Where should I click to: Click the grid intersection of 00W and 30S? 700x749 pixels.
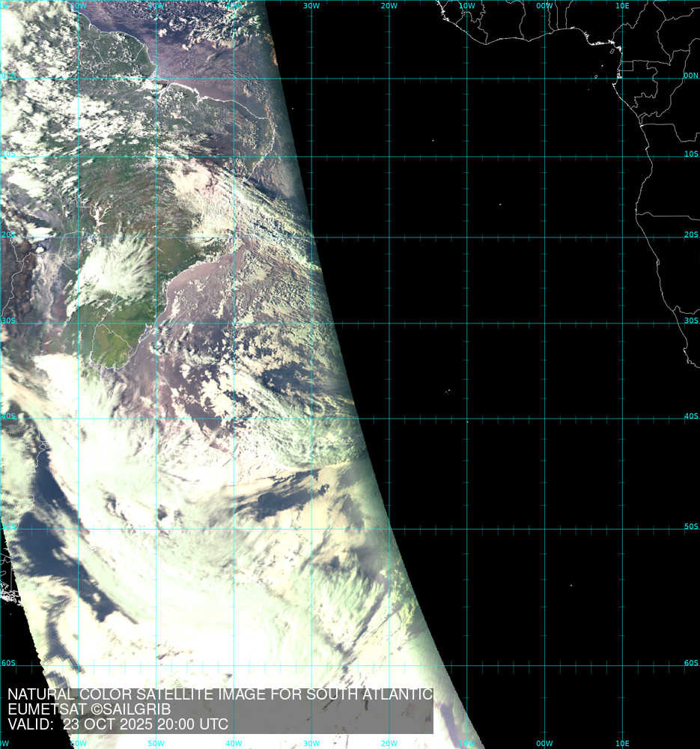click(x=545, y=324)
